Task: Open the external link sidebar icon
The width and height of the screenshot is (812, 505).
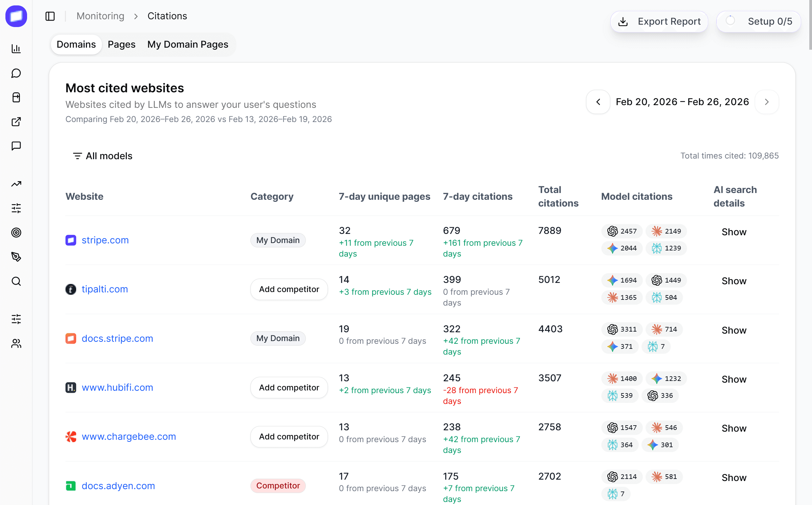Action: [x=16, y=122]
